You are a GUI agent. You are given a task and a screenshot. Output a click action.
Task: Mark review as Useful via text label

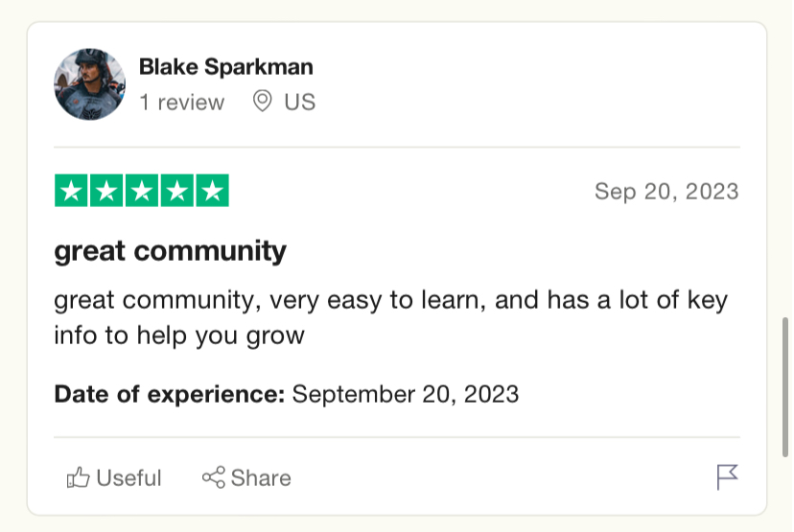point(128,477)
